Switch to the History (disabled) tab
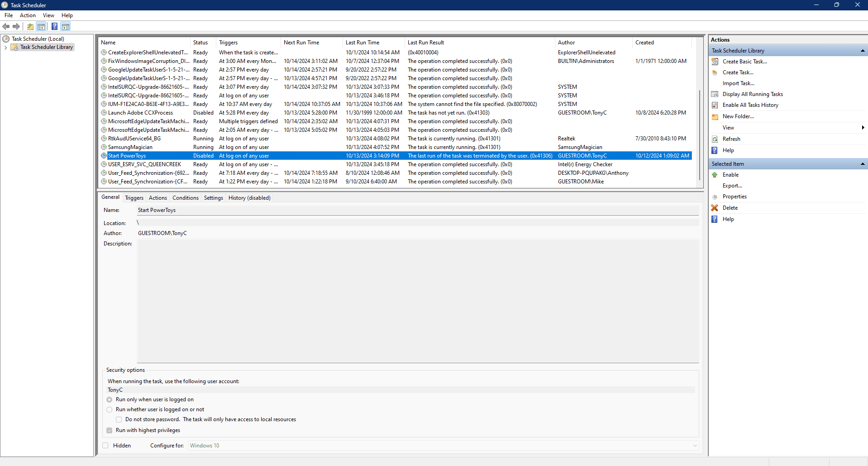 tap(249, 198)
